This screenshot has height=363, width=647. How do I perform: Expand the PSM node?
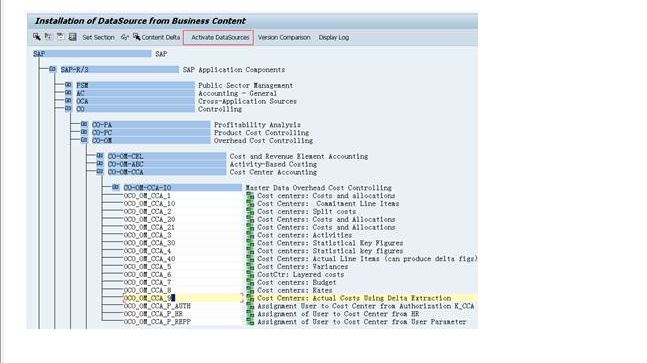(x=68, y=85)
